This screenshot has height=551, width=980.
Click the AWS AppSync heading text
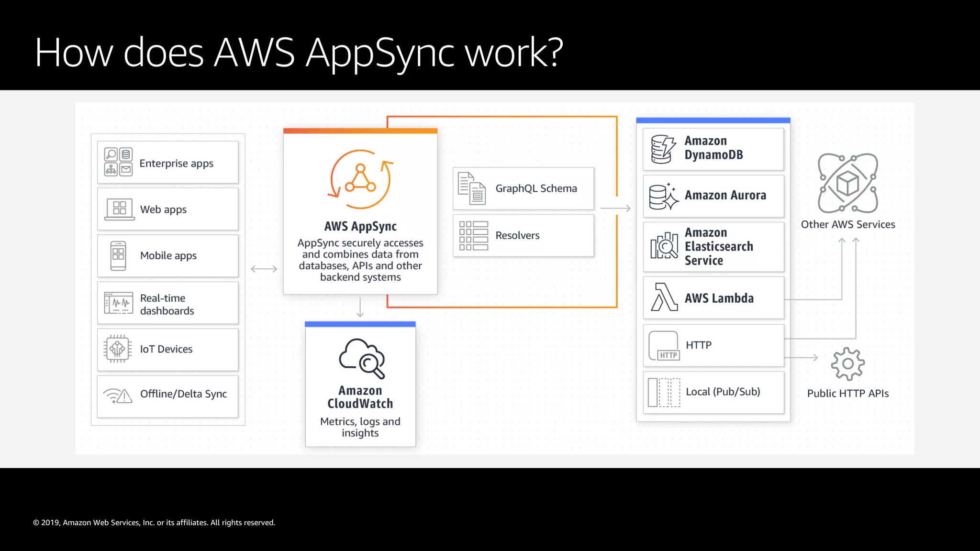point(360,226)
